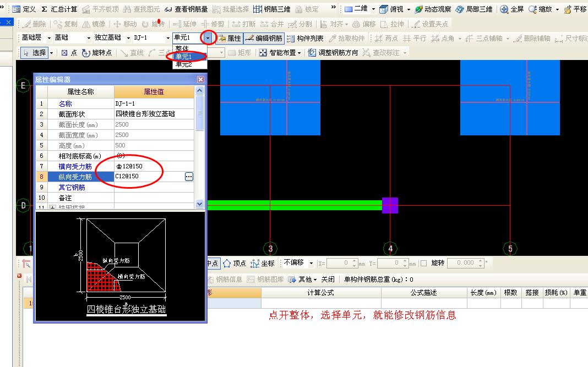Click the 公式描述 column header
The height and width of the screenshot is (367, 588).
pyautogui.click(x=424, y=293)
